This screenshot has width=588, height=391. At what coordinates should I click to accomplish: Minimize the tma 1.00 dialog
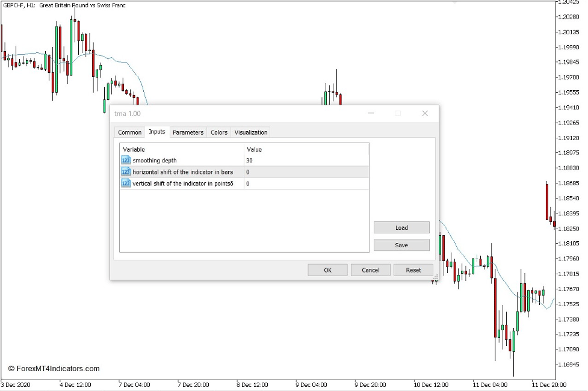pyautogui.click(x=371, y=114)
